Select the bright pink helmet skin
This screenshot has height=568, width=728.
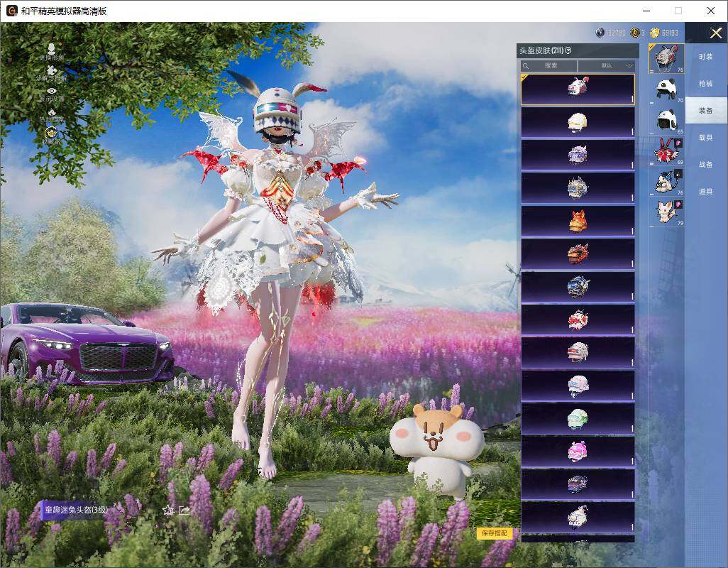coord(578,451)
